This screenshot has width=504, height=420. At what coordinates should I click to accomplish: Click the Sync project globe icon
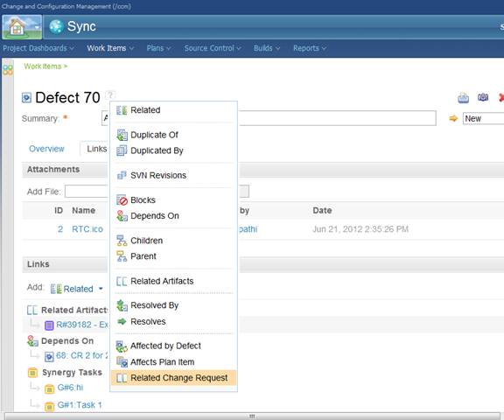click(56, 26)
